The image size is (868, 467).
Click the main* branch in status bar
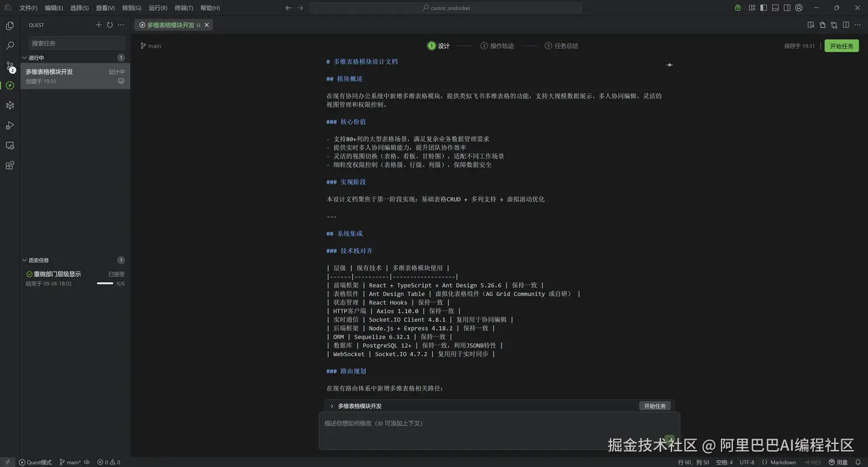(x=71, y=462)
